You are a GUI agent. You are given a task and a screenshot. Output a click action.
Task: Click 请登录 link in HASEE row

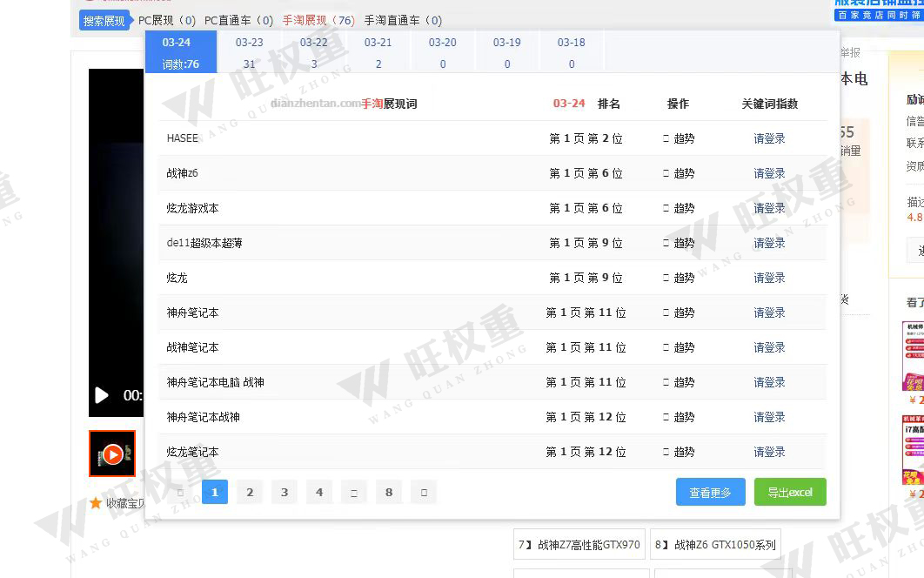770,138
